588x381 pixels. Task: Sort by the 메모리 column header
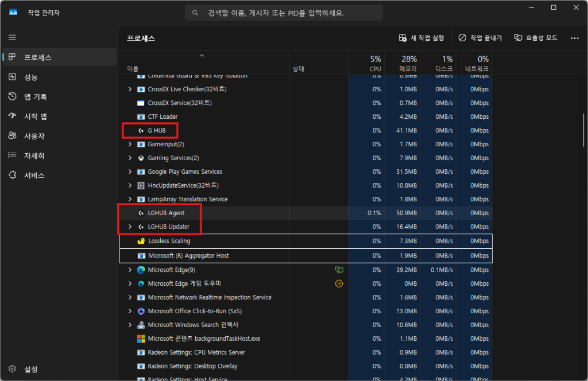coord(402,63)
